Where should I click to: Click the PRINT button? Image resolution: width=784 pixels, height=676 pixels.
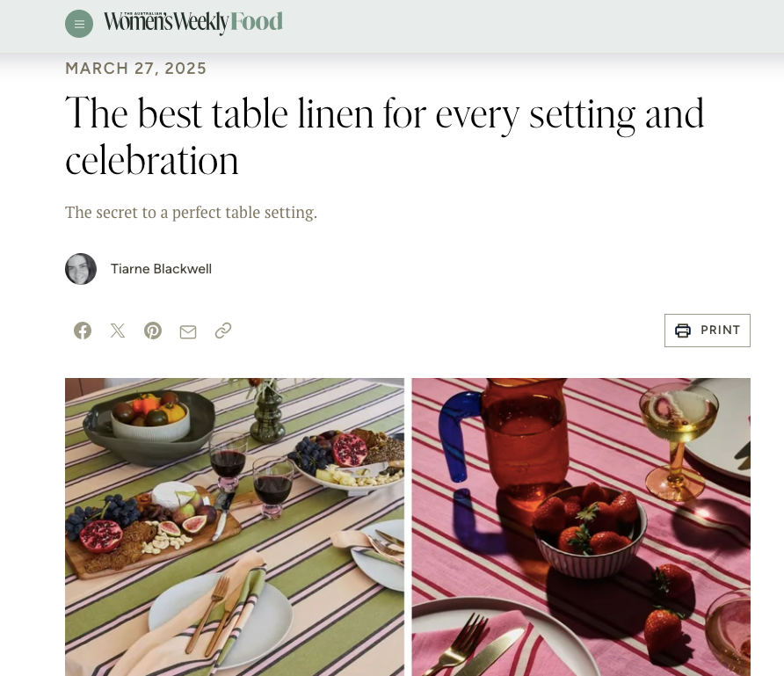tap(707, 331)
